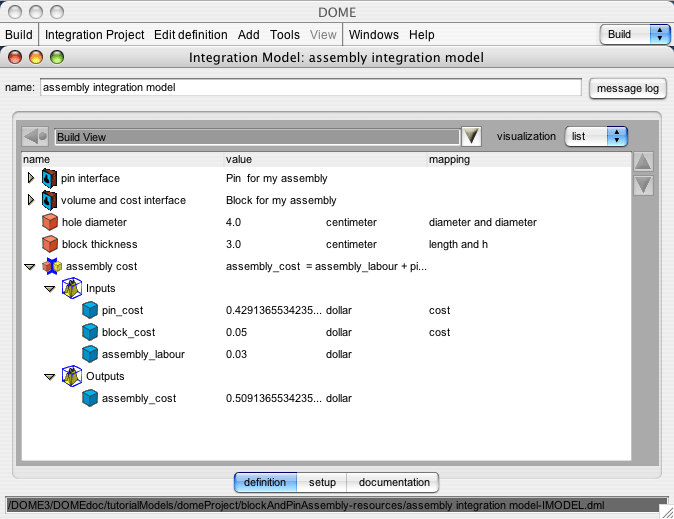
Task: Open the Integration Project menu
Action: pos(95,34)
